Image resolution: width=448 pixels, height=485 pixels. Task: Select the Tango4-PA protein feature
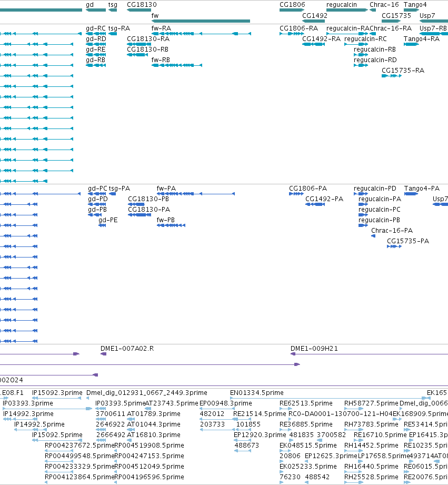(412, 194)
